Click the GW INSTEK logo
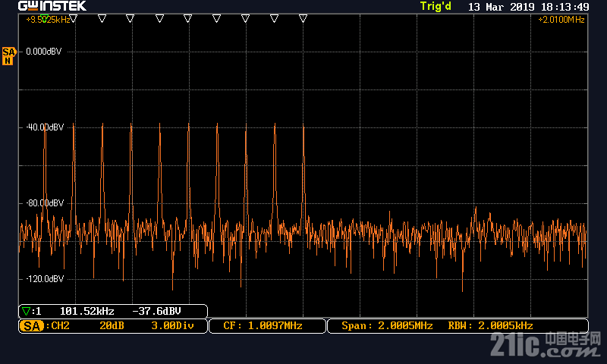Image resolution: width=607 pixels, height=364 pixels. pyautogui.click(x=52, y=6)
